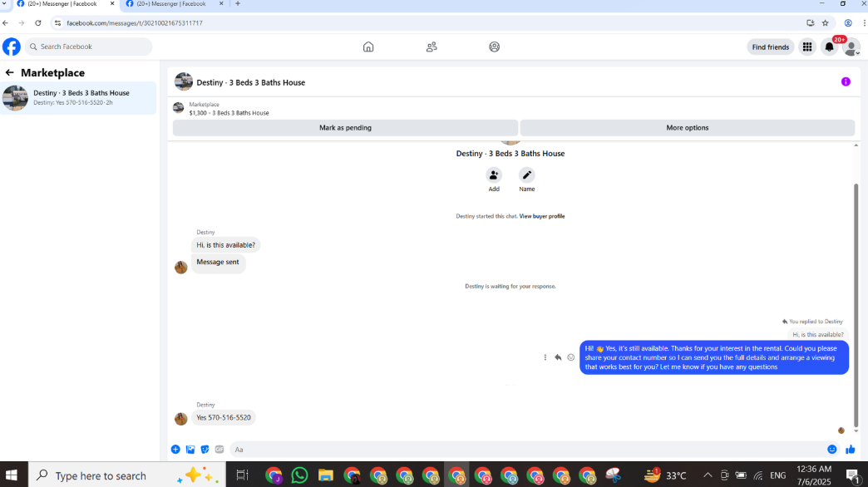868x487 pixels.
Task: Select the Destiny 3 Beds 3 Baths House conversation
Action: coord(79,98)
